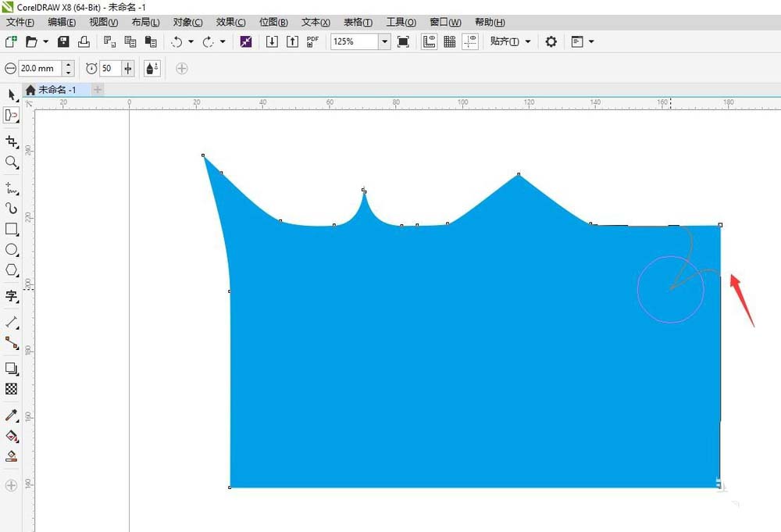The width and height of the screenshot is (781, 532).
Task: Pick the Artistic Media tool
Action: (12, 209)
